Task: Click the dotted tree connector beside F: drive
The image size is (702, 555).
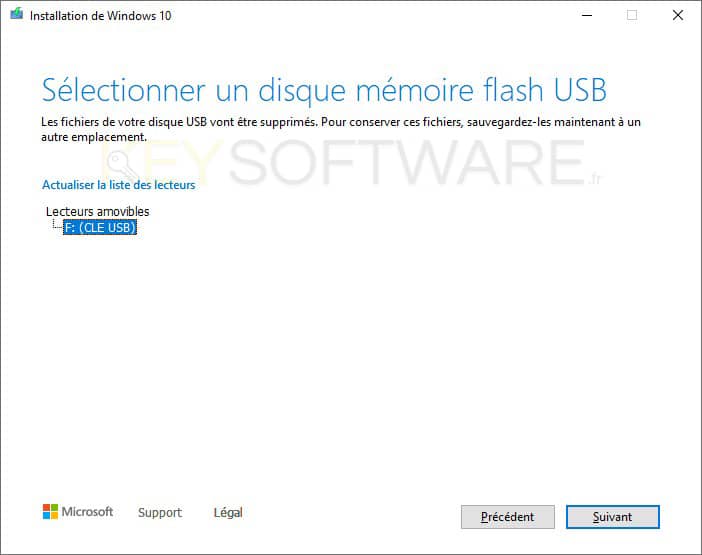Action: pyautogui.click(x=56, y=225)
